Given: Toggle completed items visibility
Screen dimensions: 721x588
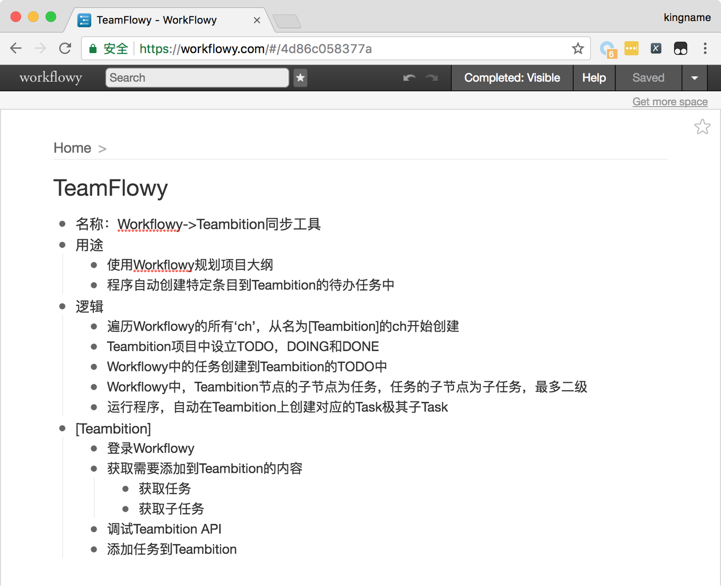Looking at the screenshot, I should pyautogui.click(x=512, y=78).
